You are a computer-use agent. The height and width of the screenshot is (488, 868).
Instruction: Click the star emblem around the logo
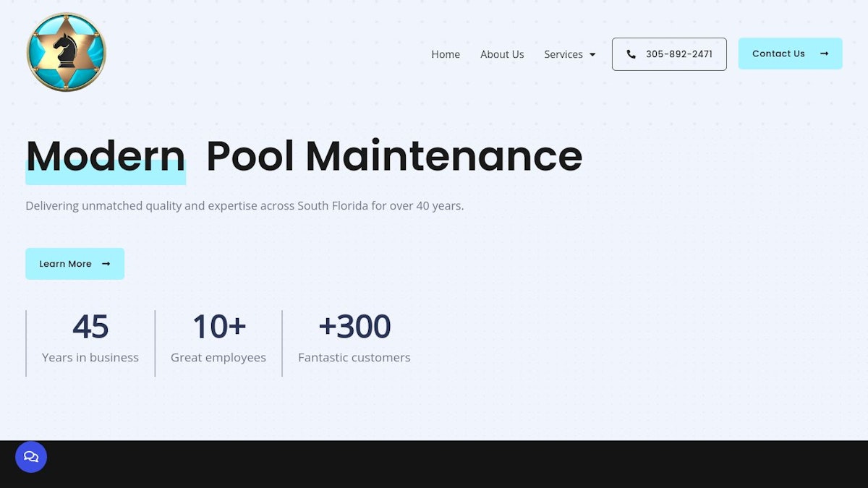tap(66, 51)
